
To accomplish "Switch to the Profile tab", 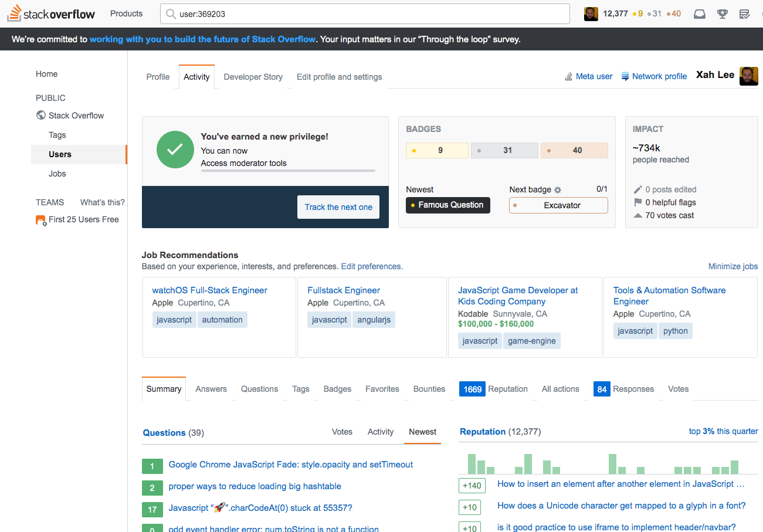I will point(158,77).
